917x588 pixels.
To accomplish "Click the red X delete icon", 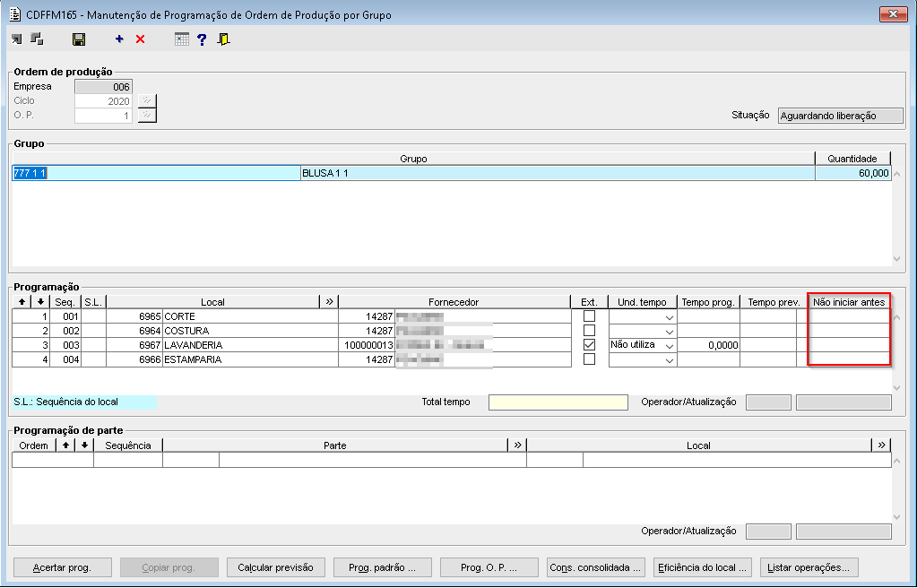I will click(140, 39).
